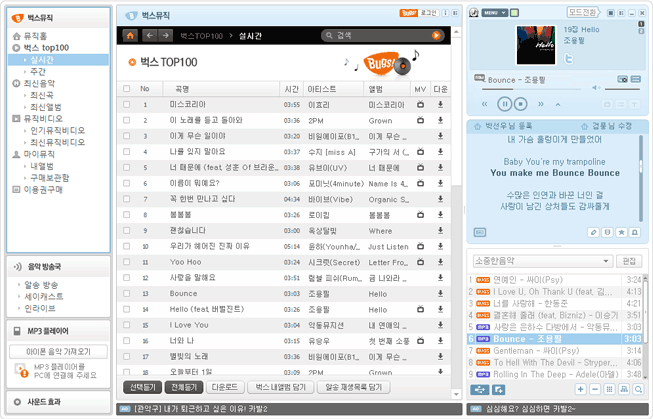
Task: Go to home with the orange house icon
Action: (x=130, y=35)
